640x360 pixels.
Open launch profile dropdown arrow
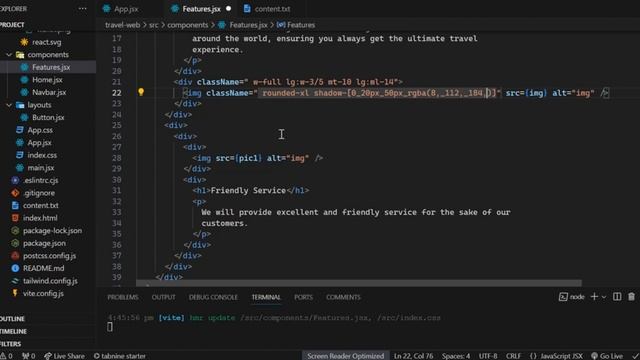click(604, 297)
